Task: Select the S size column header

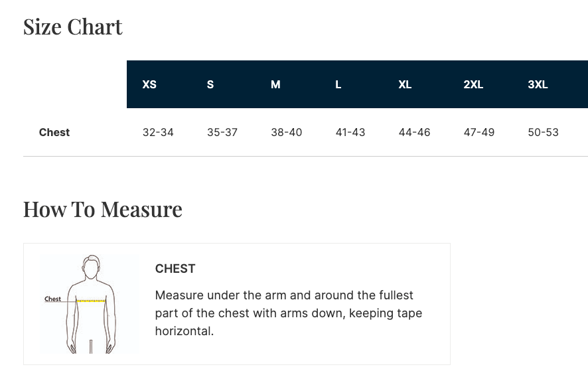Action: coord(210,85)
